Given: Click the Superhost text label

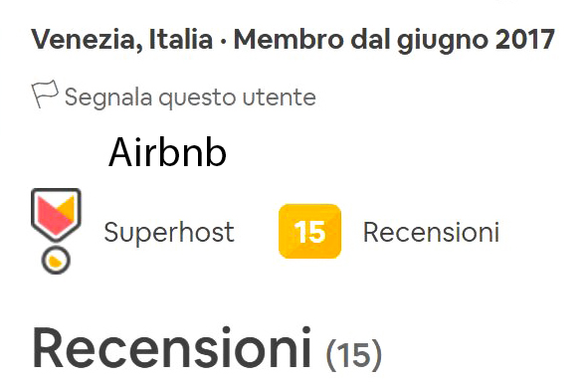Looking at the screenshot, I should coord(169,233).
